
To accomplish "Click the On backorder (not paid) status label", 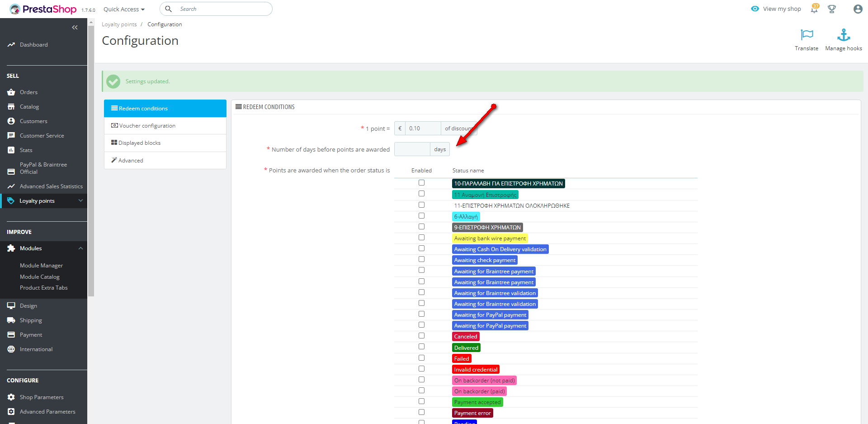I will (484, 381).
